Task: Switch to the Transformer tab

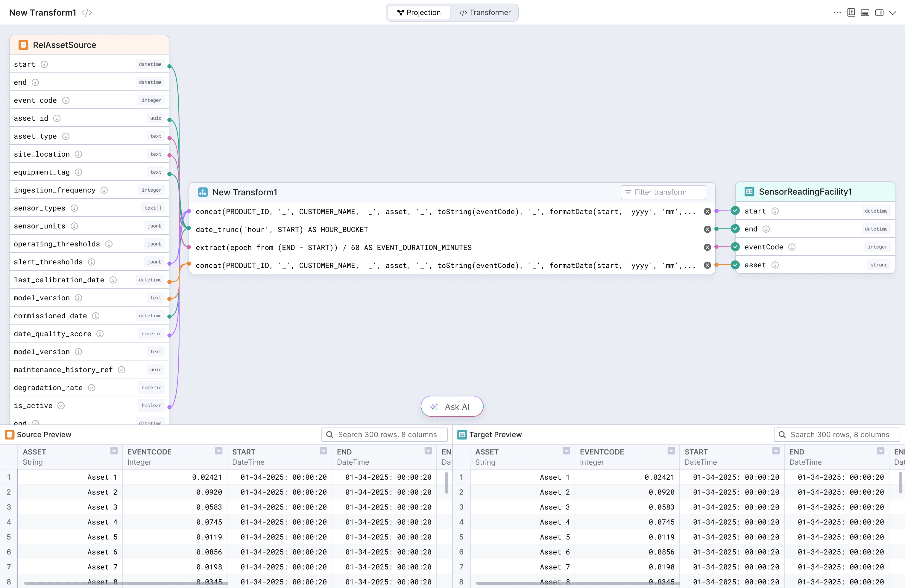Action: click(485, 13)
